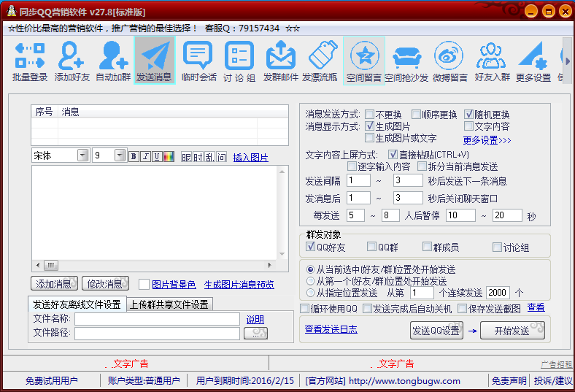Open the 免责声明 status bar entry
This screenshot has width=575, height=392.
(x=509, y=380)
